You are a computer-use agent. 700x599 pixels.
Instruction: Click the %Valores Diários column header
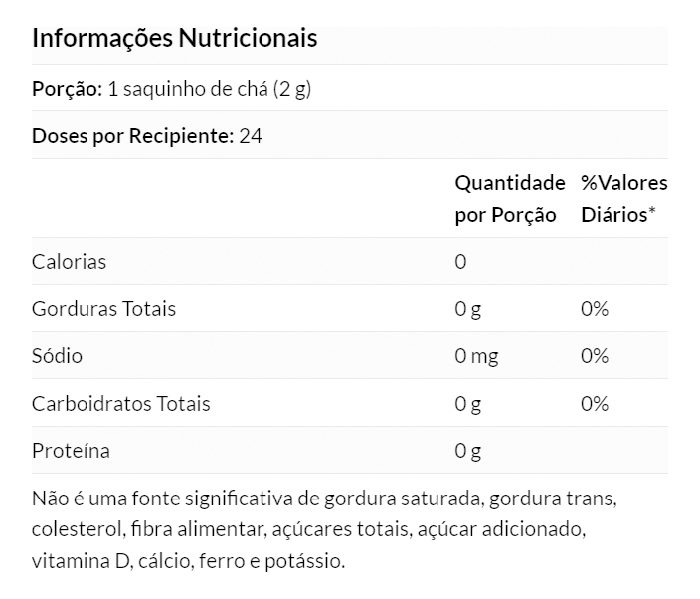[x=623, y=199]
